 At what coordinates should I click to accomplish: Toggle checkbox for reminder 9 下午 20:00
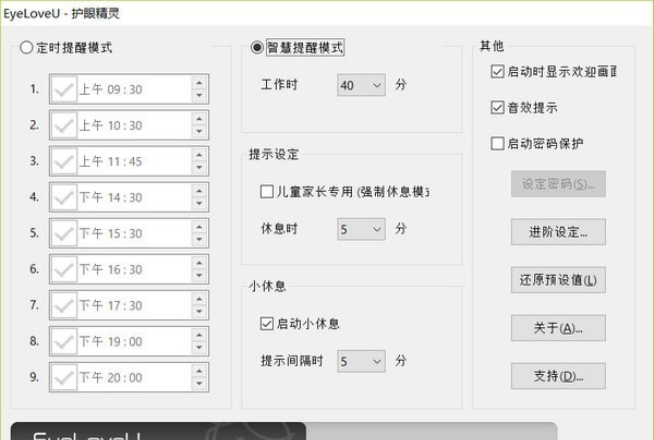(63, 377)
